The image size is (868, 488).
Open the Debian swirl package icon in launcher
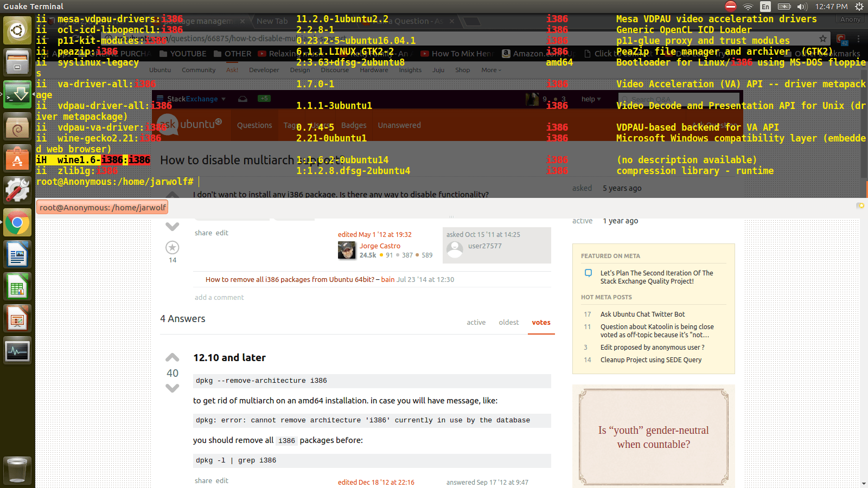pos(17,126)
